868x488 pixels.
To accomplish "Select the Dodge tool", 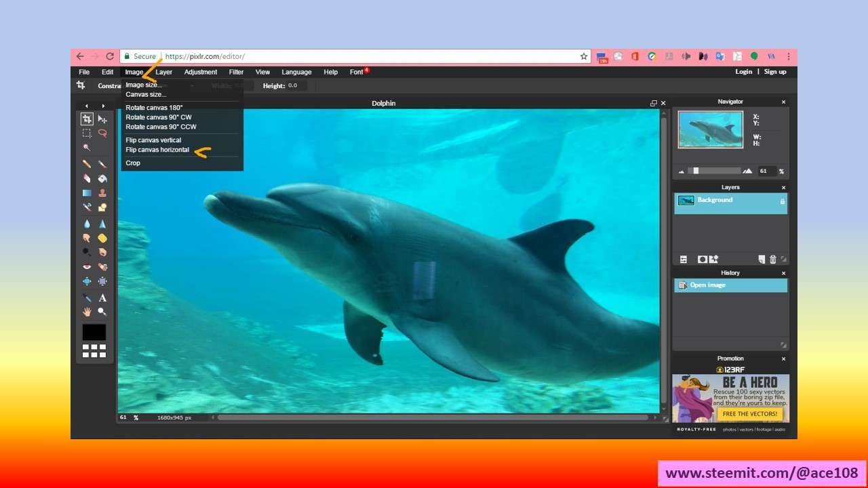I will tap(87, 252).
